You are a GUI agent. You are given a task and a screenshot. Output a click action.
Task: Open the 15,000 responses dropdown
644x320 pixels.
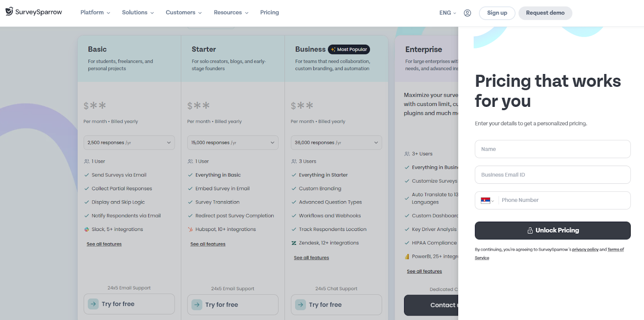coord(233,143)
